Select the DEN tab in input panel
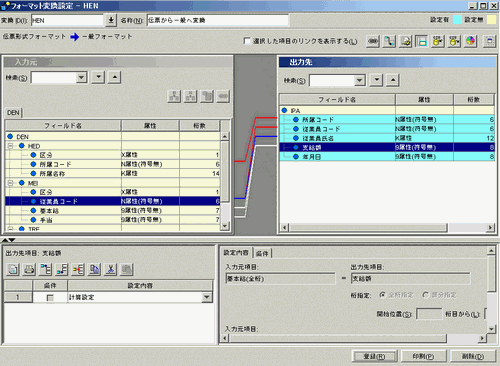Screen dimensions: 500x366 [13, 113]
